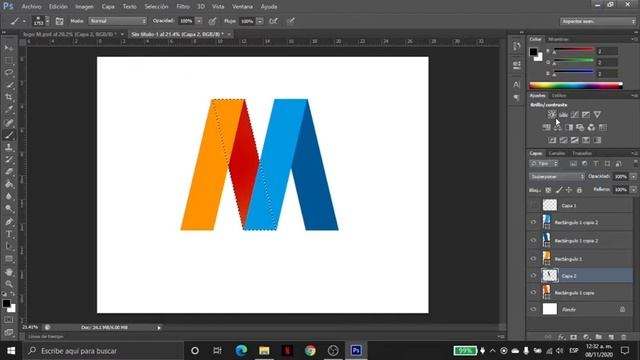The width and height of the screenshot is (640, 360).
Task: Click the color spectrum ramp
Action: (576, 85)
